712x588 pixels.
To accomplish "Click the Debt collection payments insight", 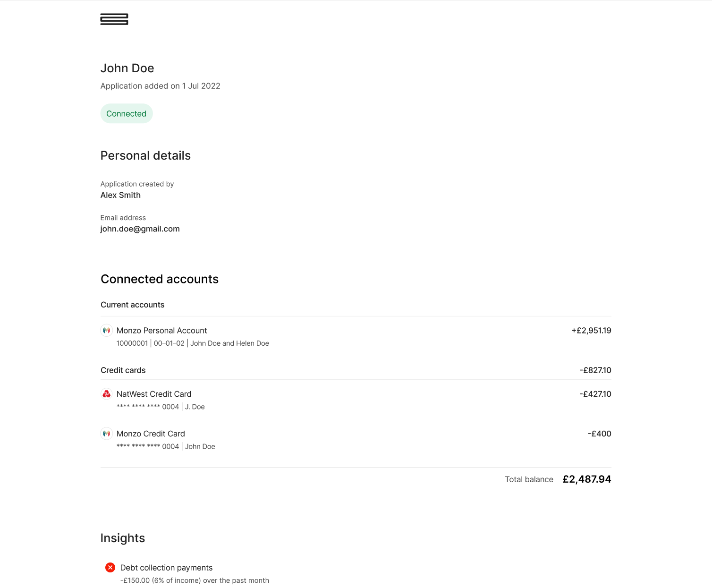I will click(x=167, y=568).
